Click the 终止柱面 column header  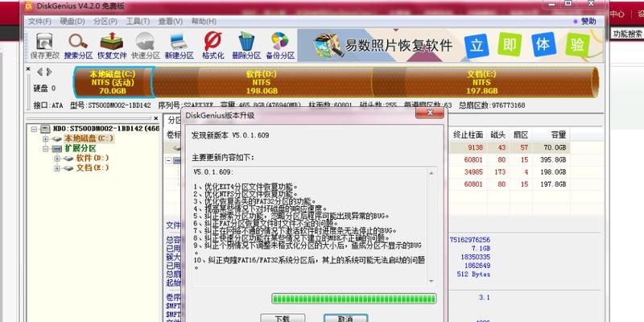469,134
